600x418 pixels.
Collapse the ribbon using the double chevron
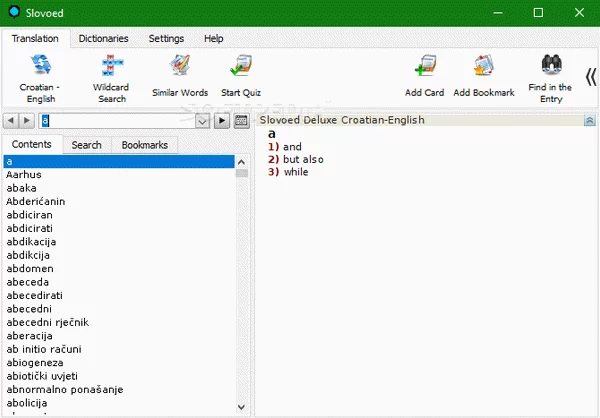590,77
